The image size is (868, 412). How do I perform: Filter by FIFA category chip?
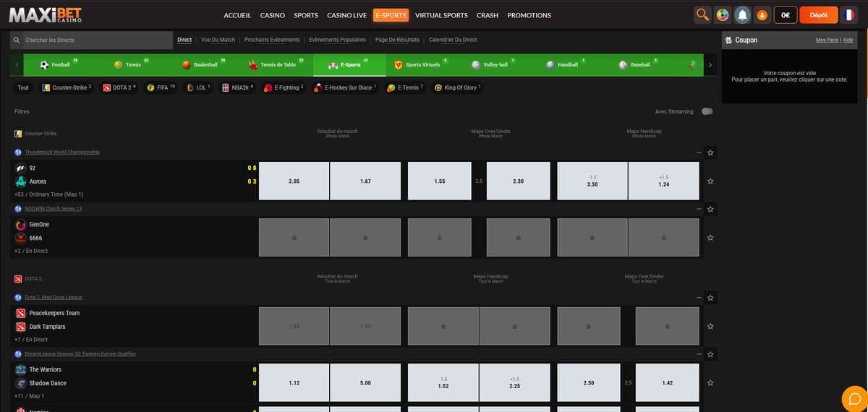161,87
